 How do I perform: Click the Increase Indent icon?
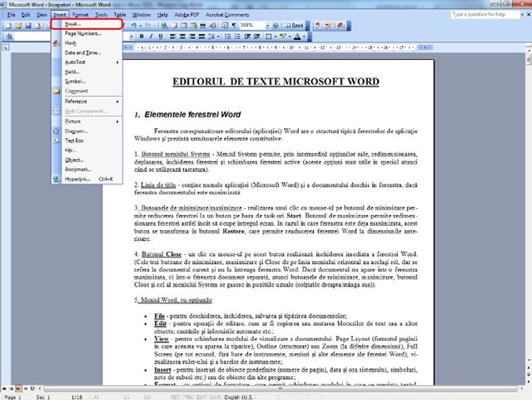256,37
